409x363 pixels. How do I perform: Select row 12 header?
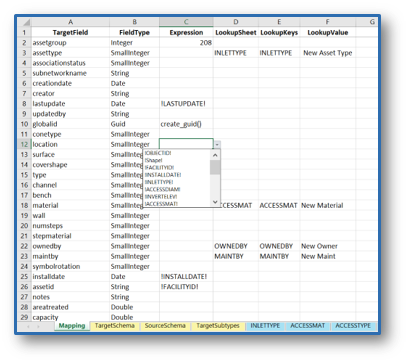[x=24, y=144]
